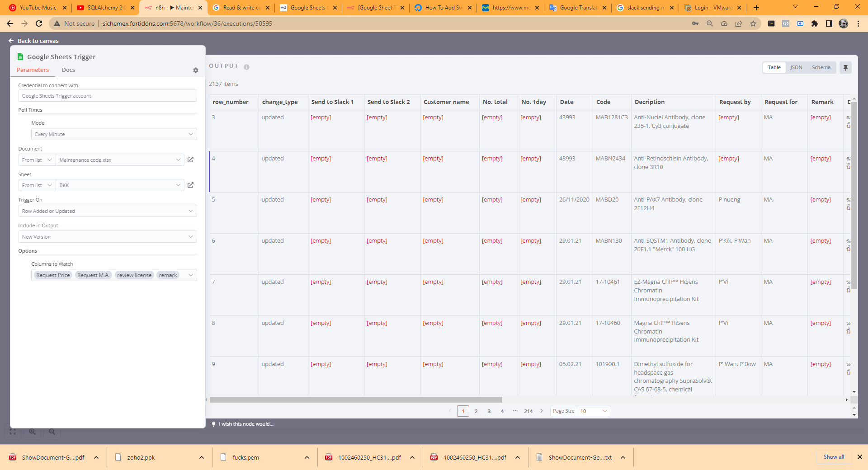Switch output view to JSON
868x470 pixels.
(796, 67)
